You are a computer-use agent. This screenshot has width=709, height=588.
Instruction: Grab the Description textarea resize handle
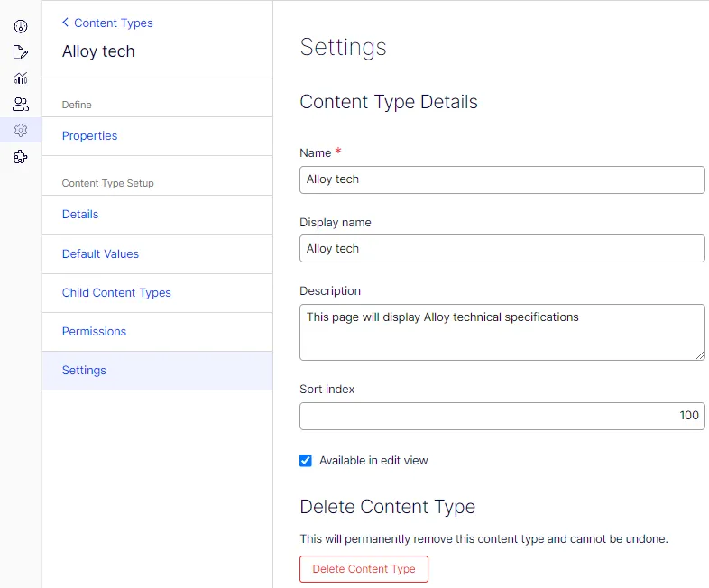tap(700, 355)
